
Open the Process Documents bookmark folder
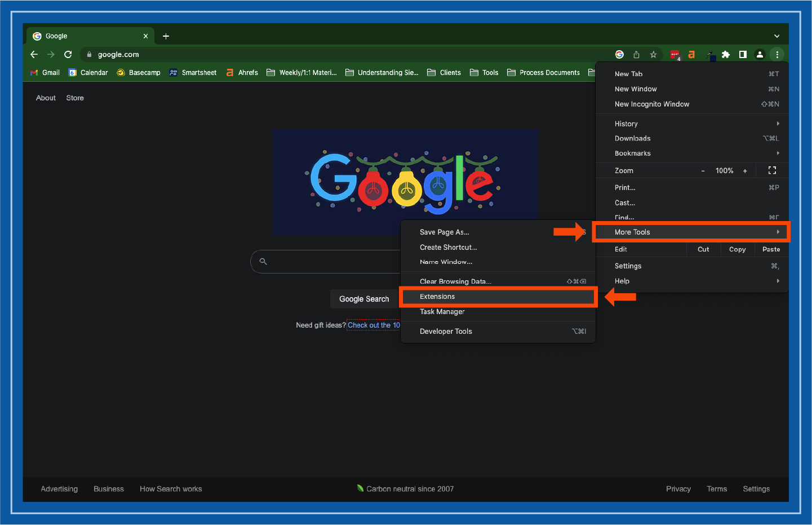point(543,73)
